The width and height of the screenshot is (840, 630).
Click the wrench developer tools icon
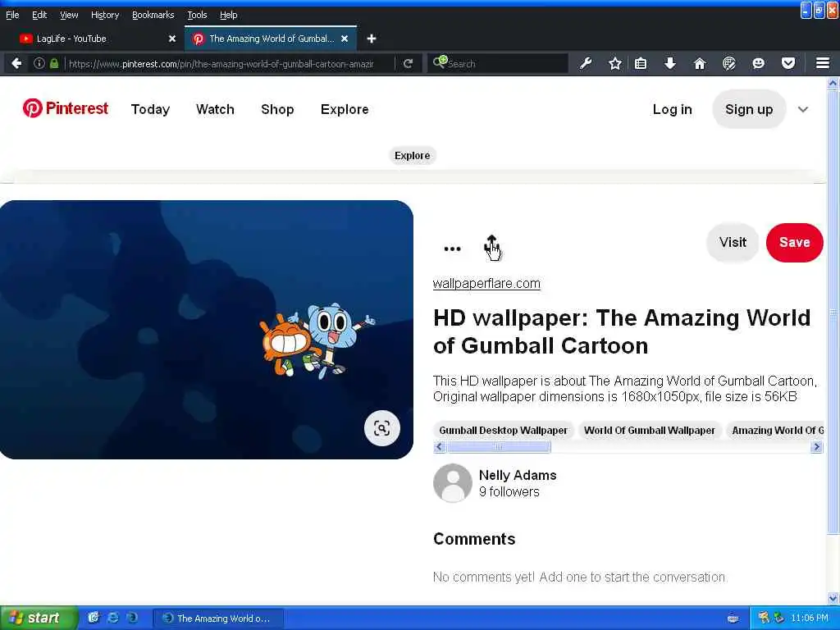point(586,63)
